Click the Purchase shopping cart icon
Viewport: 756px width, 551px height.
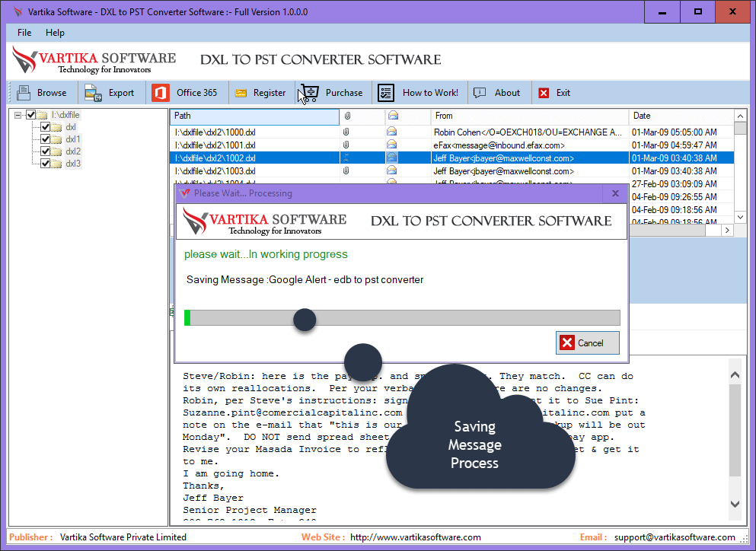point(310,93)
